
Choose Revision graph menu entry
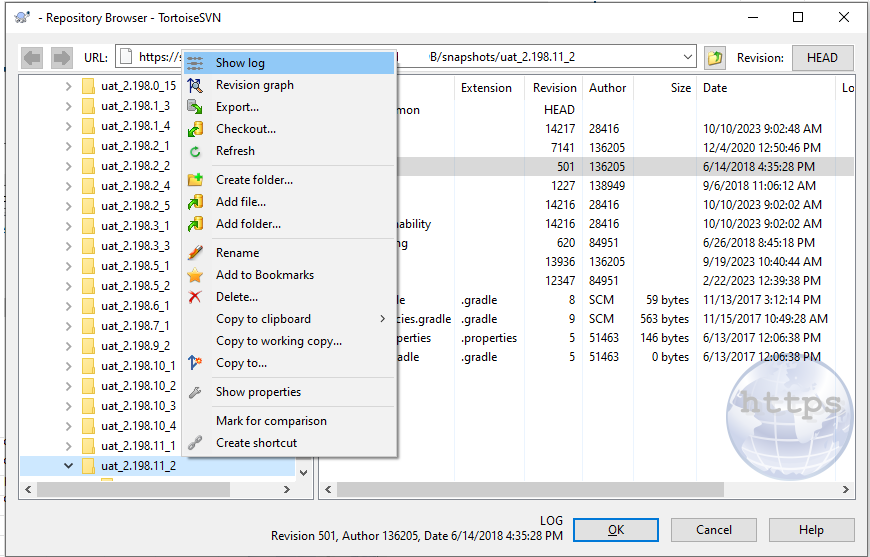point(289,85)
